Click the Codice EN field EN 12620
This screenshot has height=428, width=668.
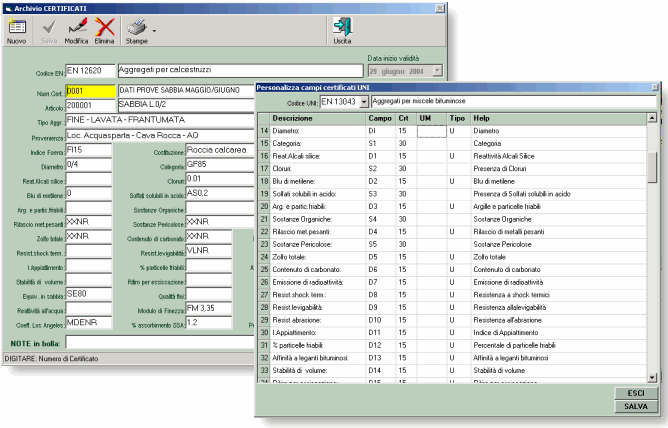pyautogui.click(x=90, y=71)
